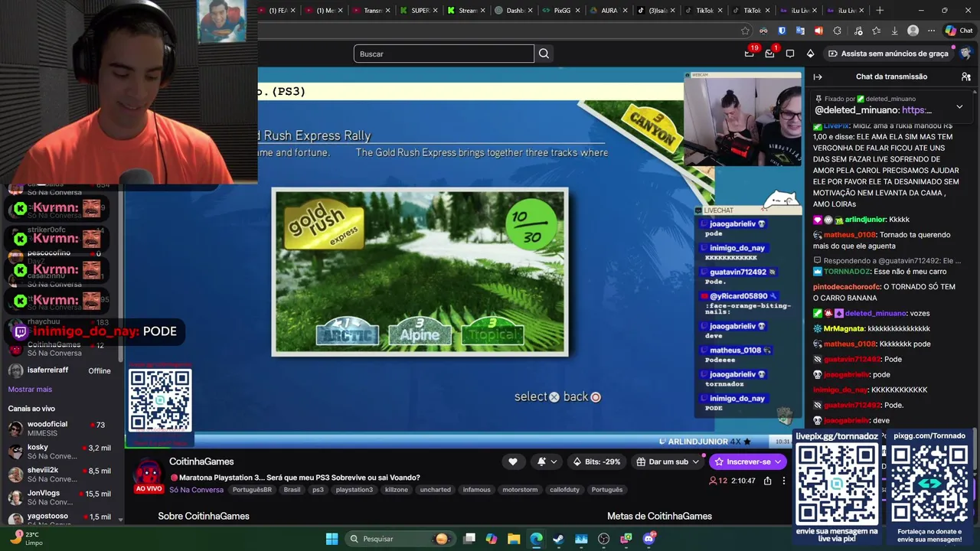
Task: Click the Só Na Conversa category link
Action: click(196, 490)
